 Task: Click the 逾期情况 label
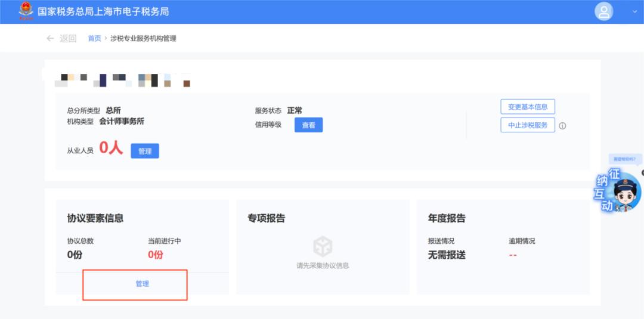tap(522, 241)
